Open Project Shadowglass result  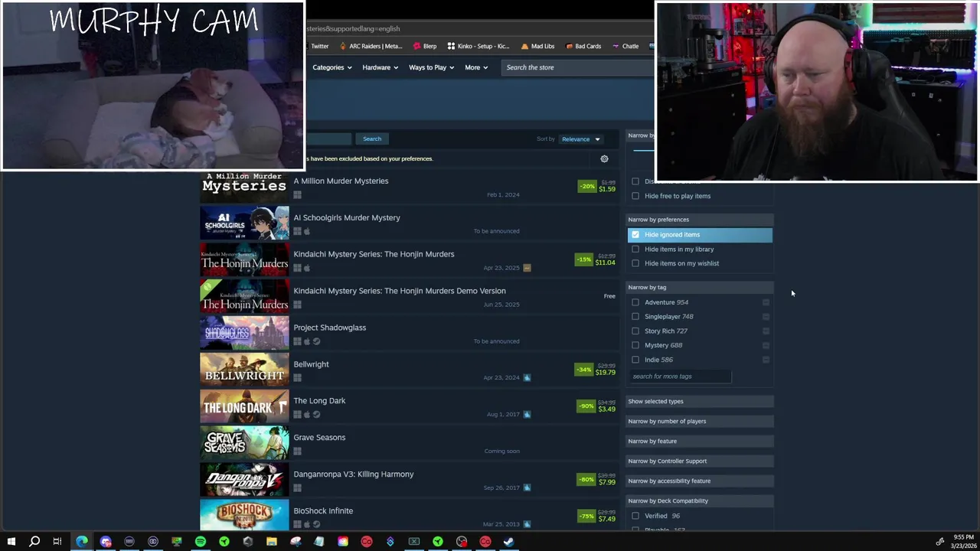click(407, 334)
